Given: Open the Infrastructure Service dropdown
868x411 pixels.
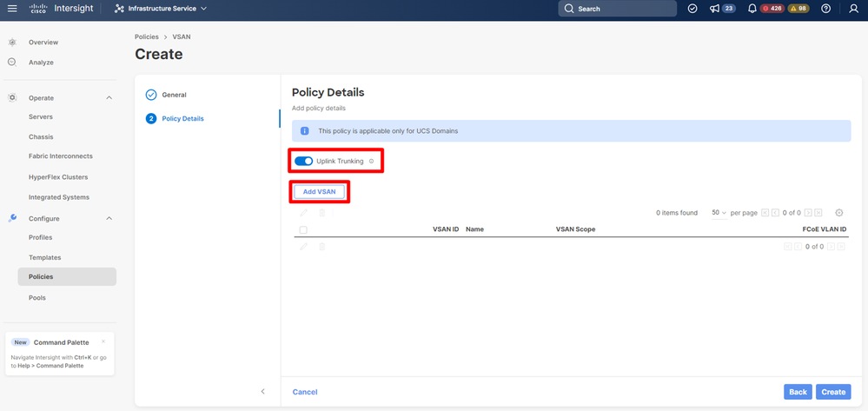Looking at the screenshot, I should pos(161,9).
